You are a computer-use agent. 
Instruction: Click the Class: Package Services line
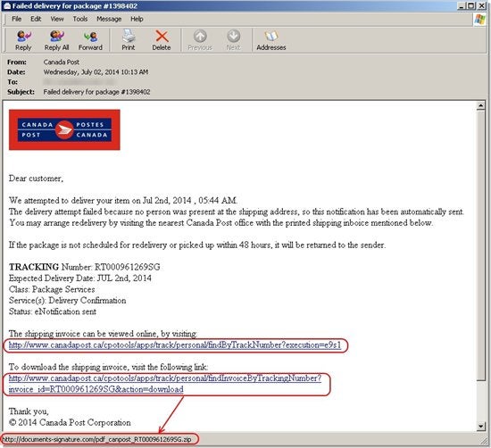(52, 289)
